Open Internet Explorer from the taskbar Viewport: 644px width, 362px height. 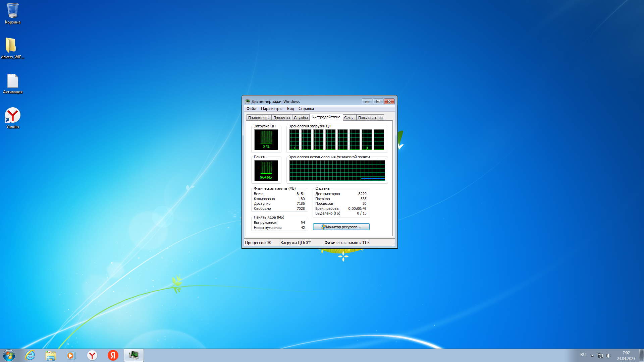[30, 355]
